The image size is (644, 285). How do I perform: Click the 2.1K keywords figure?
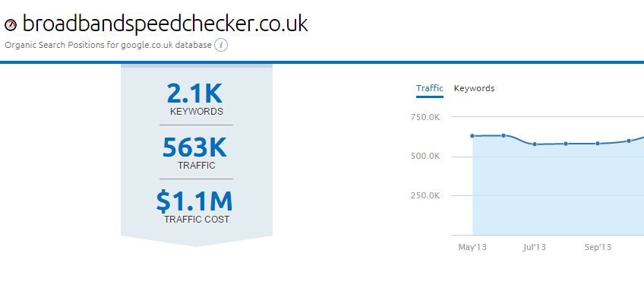point(194,93)
